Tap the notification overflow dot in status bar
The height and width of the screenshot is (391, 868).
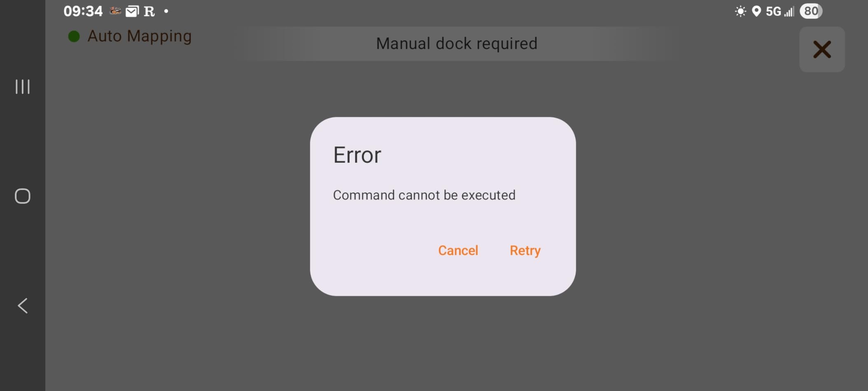point(166,11)
